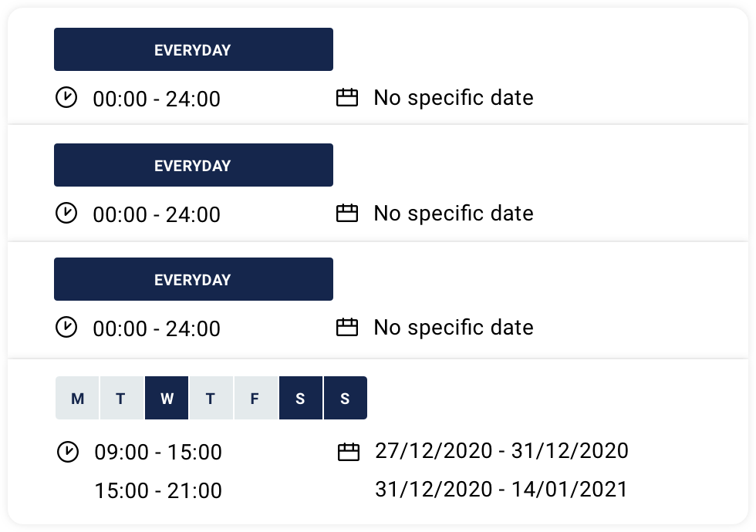Click the calendar icon in the second schedule row
Image resolution: width=756 pixels, height=532 pixels.
[347, 214]
